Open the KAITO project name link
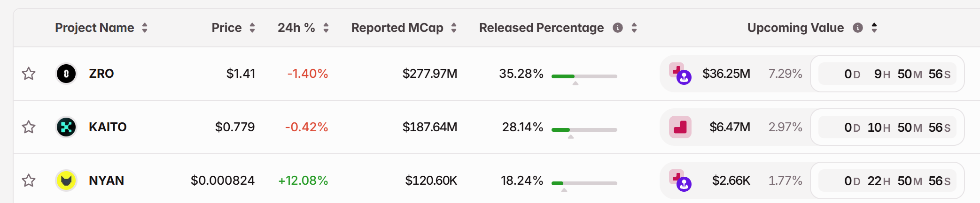Screen dimensions: 980x203 108,127
